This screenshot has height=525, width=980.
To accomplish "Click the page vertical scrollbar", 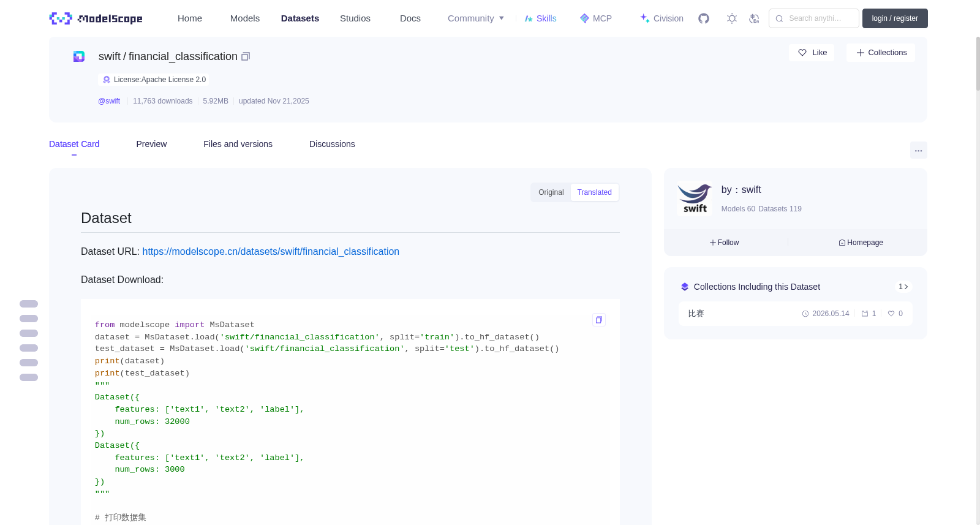I will point(978,64).
